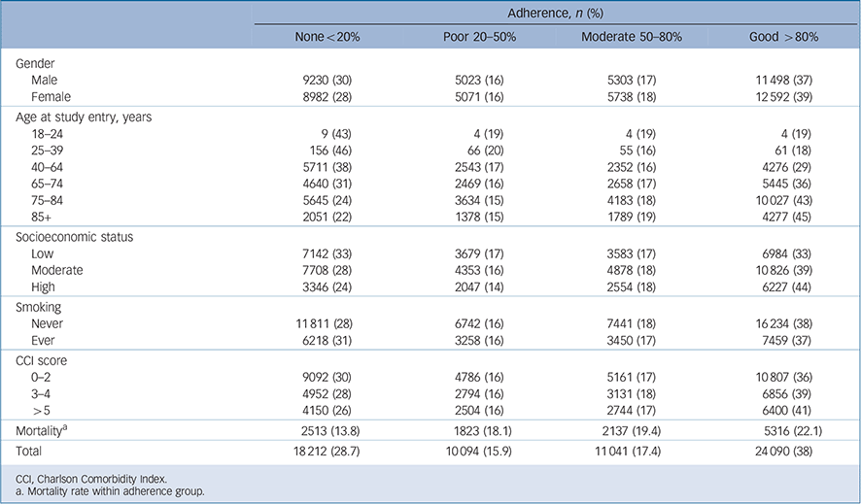Click the "Age at study entry, years" label
This screenshot has height=504, width=861.
(x=84, y=118)
